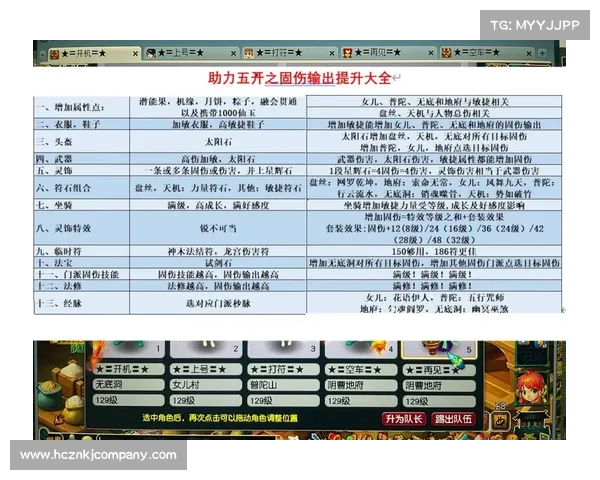Click the avatar icon on 打符 tab
The width and height of the screenshot is (600, 480).
(x=249, y=54)
